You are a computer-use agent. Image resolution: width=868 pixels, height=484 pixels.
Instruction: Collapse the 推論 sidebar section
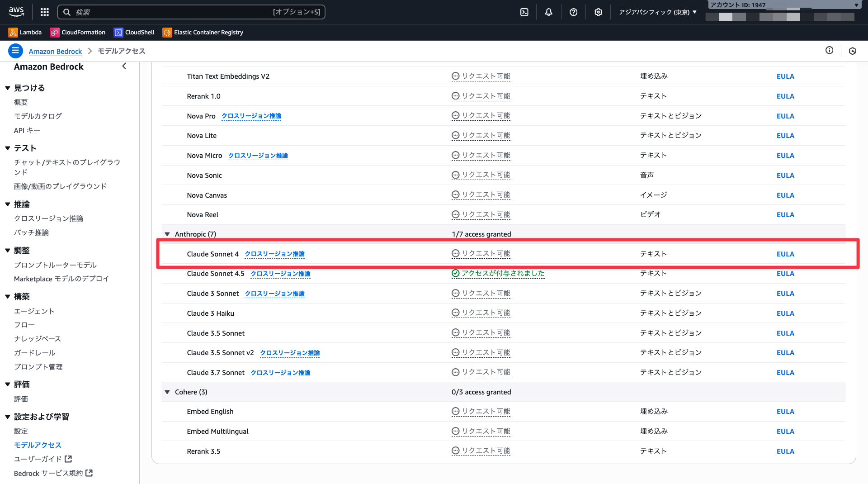point(8,204)
